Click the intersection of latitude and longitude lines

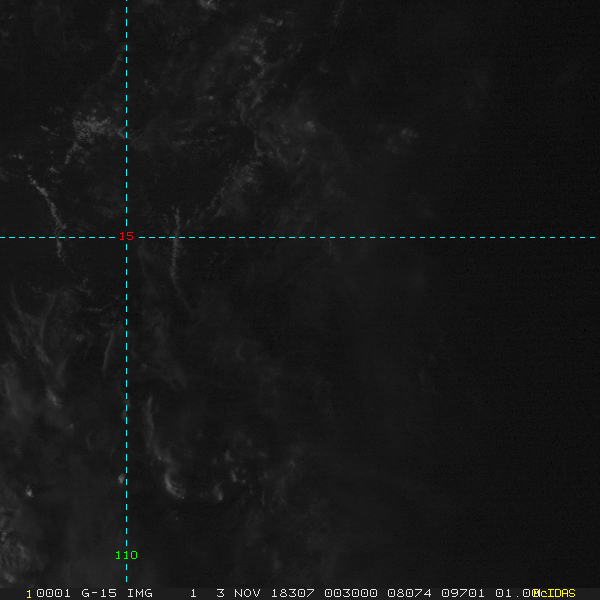126,237
